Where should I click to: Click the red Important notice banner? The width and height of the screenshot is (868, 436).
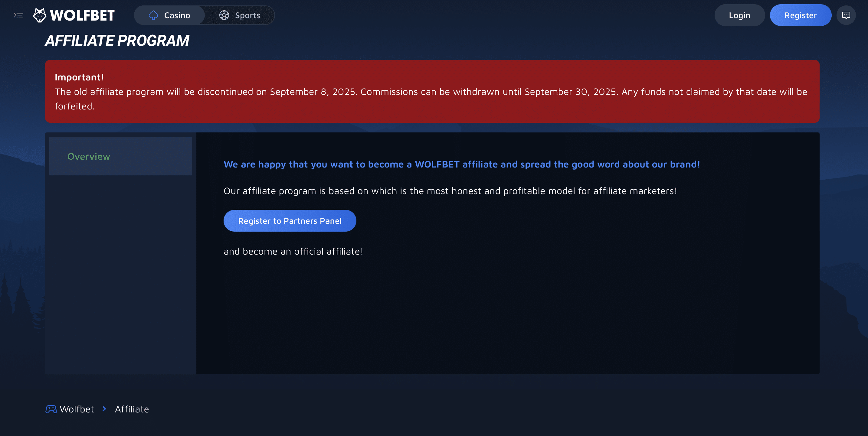[x=432, y=91]
